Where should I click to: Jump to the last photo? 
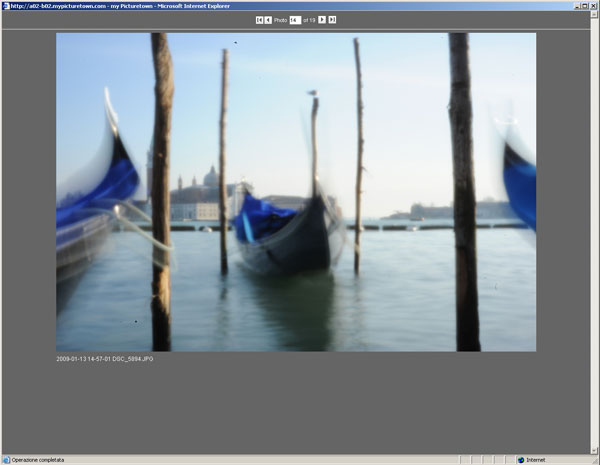click(x=332, y=20)
